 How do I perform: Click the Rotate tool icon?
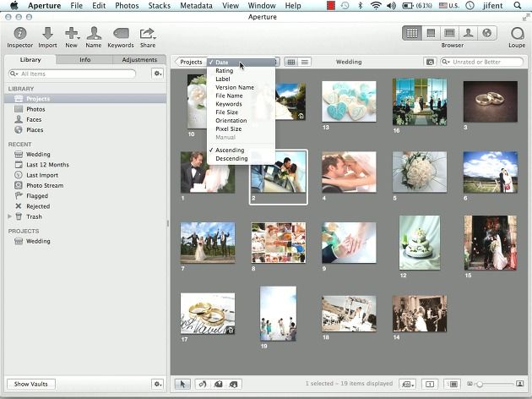point(203,384)
